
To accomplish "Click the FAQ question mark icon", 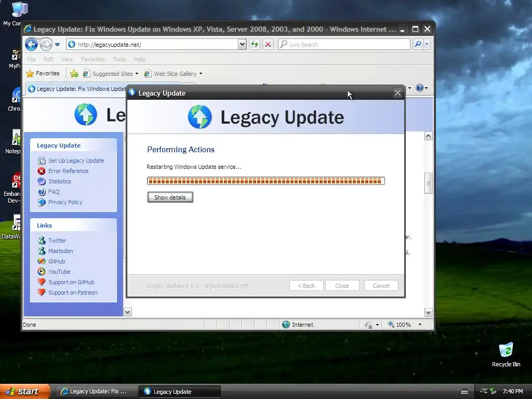I will (x=42, y=192).
